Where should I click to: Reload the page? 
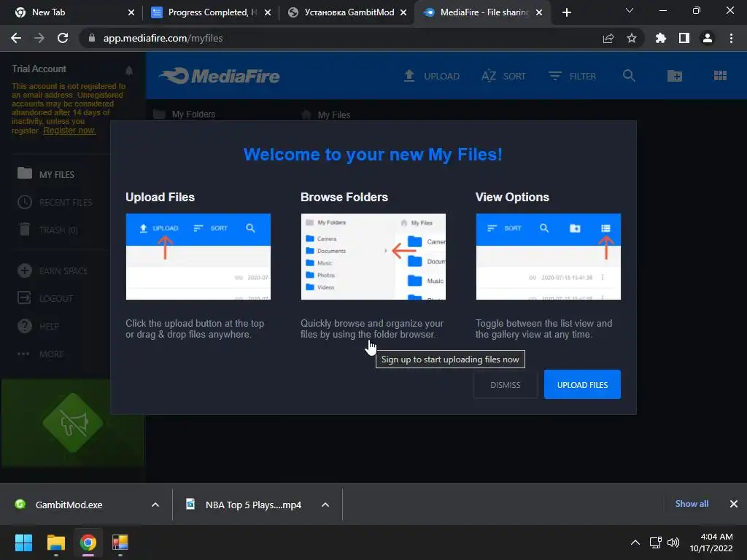pyautogui.click(x=63, y=38)
